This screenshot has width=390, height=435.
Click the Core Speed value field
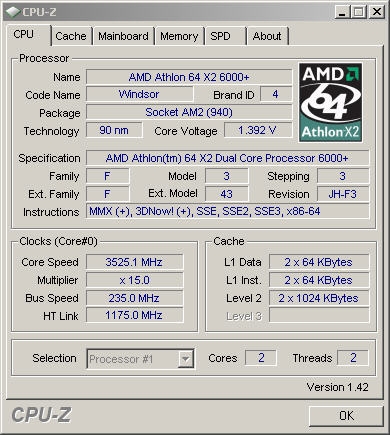tap(134, 262)
